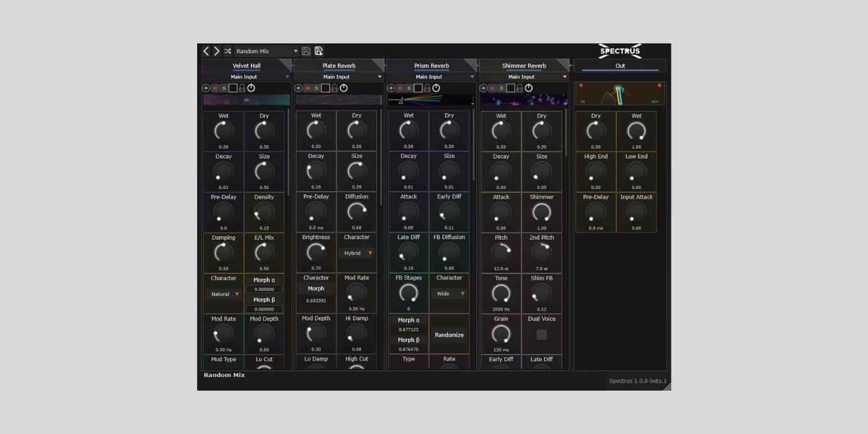Open Velvet Hall Character dropdown set to Natural
Image resolution: width=868 pixels, height=434 pixels.
pos(223,294)
